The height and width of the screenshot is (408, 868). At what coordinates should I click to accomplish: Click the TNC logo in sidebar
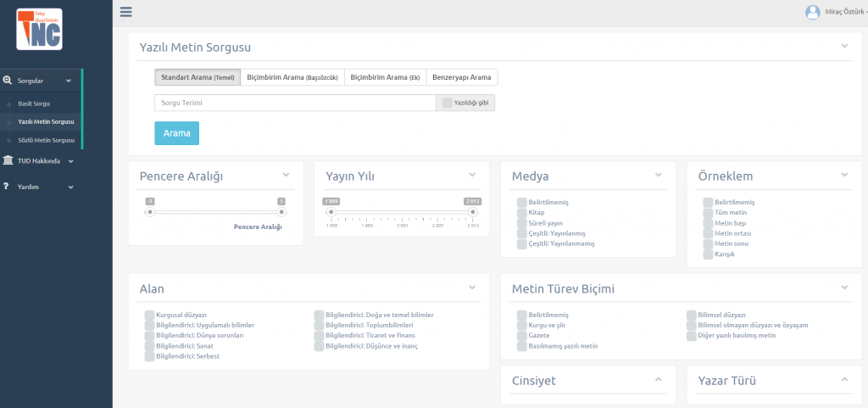click(x=39, y=29)
